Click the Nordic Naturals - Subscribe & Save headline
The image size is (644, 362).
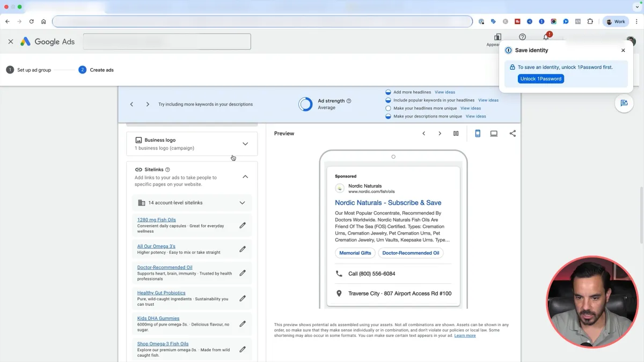point(388,203)
